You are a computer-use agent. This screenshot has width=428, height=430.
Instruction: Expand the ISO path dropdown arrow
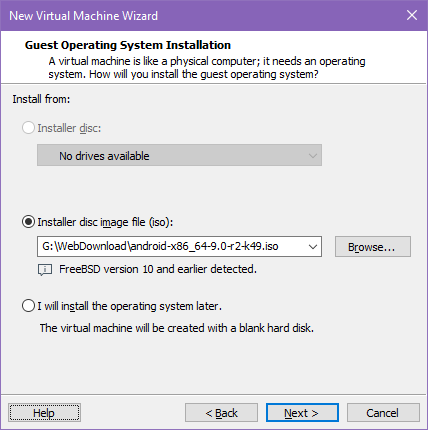(x=313, y=247)
